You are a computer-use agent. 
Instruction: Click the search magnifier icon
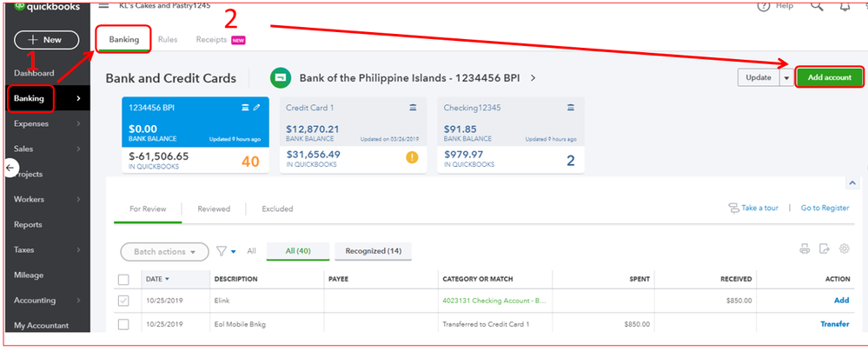(817, 5)
